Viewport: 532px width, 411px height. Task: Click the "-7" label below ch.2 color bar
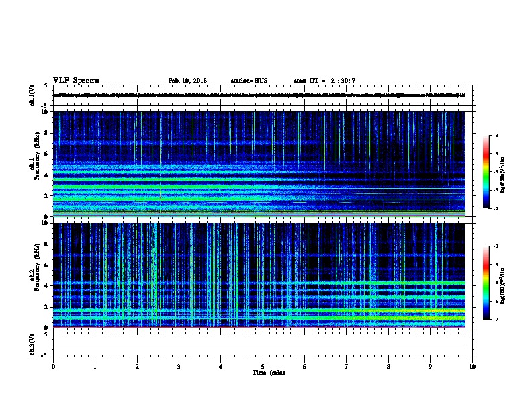[x=495, y=319]
